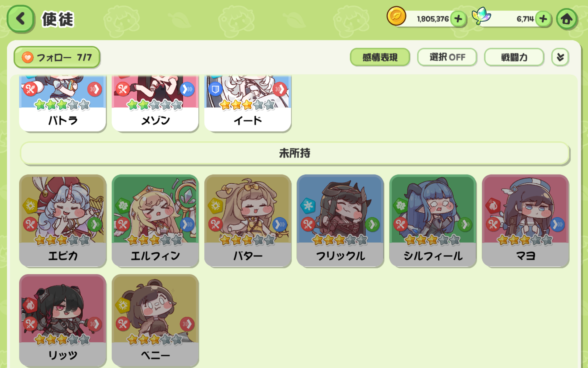The height and width of the screenshot is (368, 588).
Task: Toggle the 選択 OFF selection mode
Action: (447, 57)
